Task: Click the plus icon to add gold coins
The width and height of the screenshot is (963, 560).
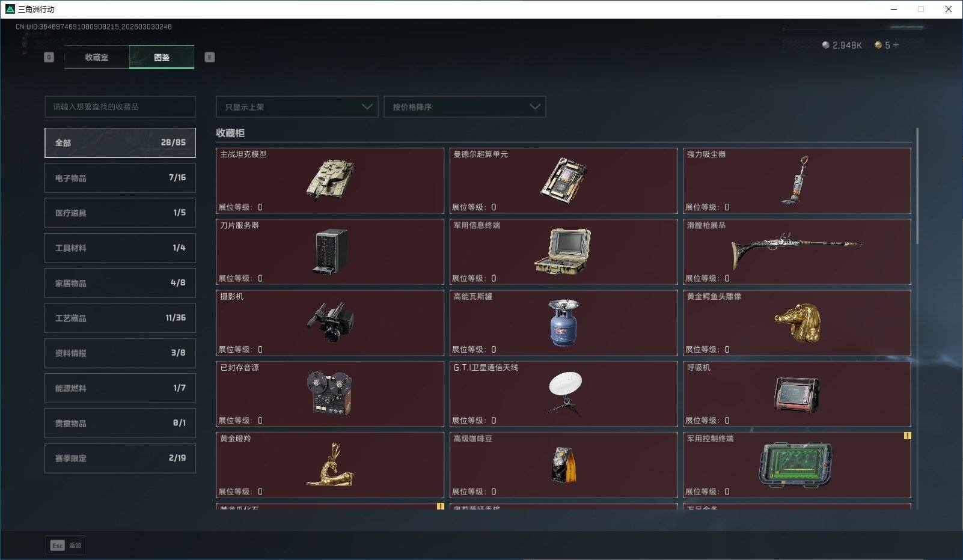Action: 895,44
